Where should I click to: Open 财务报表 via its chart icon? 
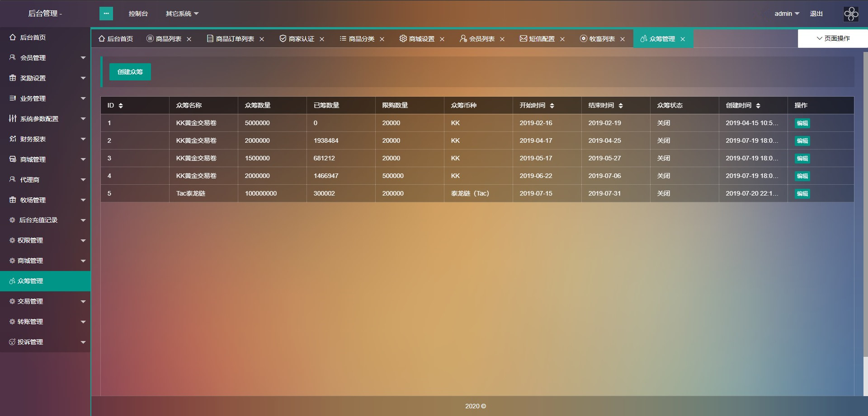point(11,139)
